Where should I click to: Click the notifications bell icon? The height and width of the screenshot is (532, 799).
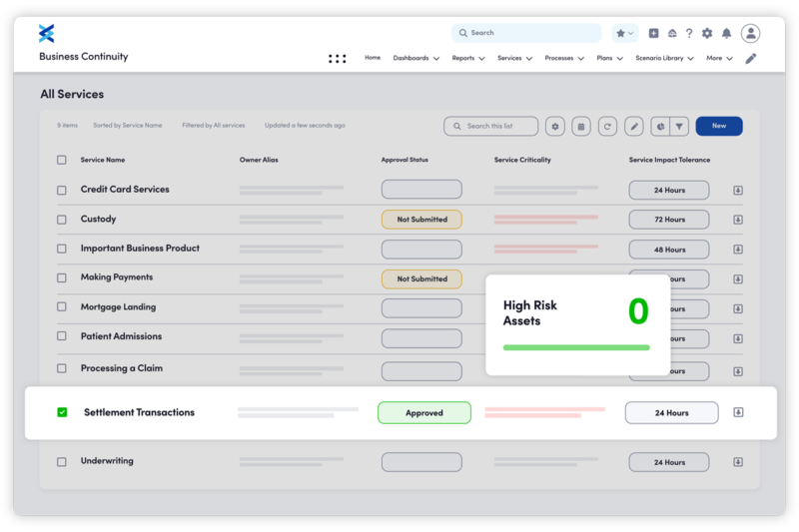click(x=726, y=33)
